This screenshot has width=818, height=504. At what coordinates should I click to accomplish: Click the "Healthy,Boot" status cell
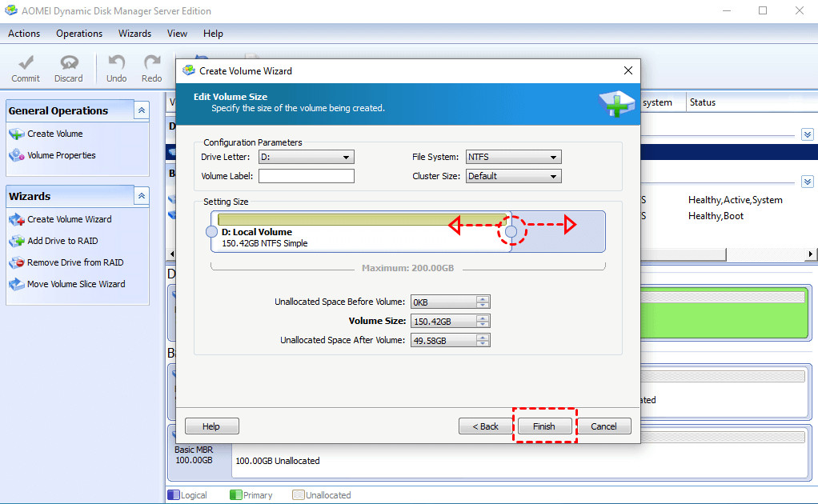716,216
